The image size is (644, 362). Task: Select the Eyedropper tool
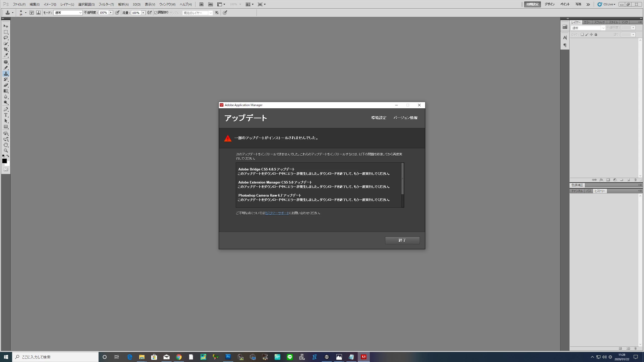[x=6, y=55]
